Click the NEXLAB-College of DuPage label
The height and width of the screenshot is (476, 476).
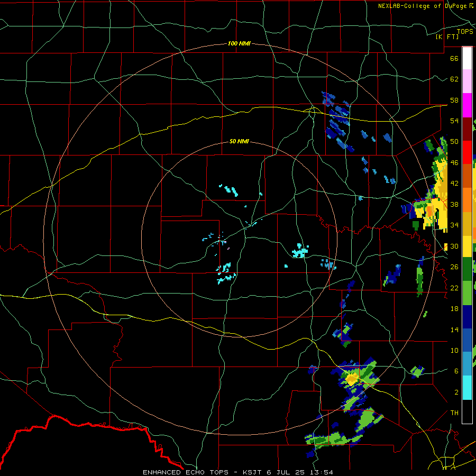click(425, 6)
